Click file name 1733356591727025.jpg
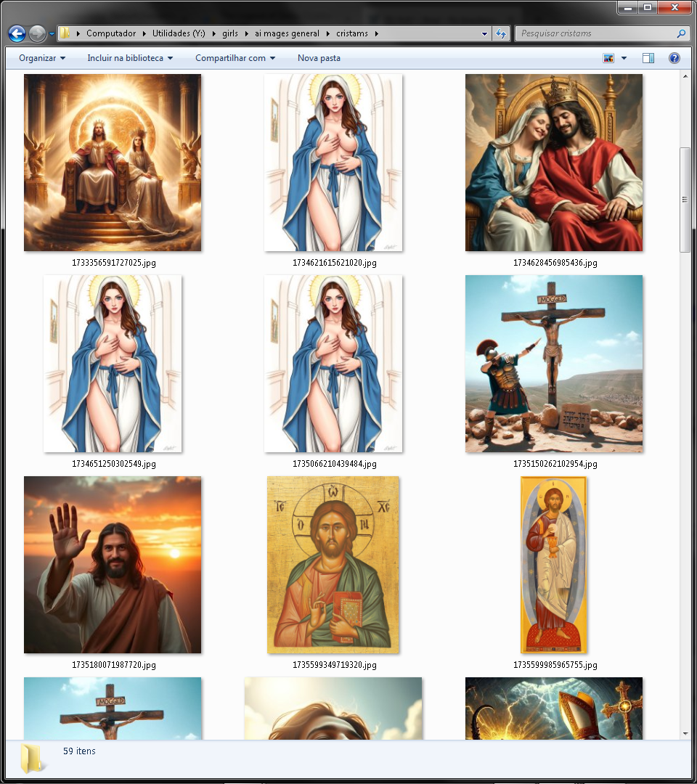 click(114, 263)
